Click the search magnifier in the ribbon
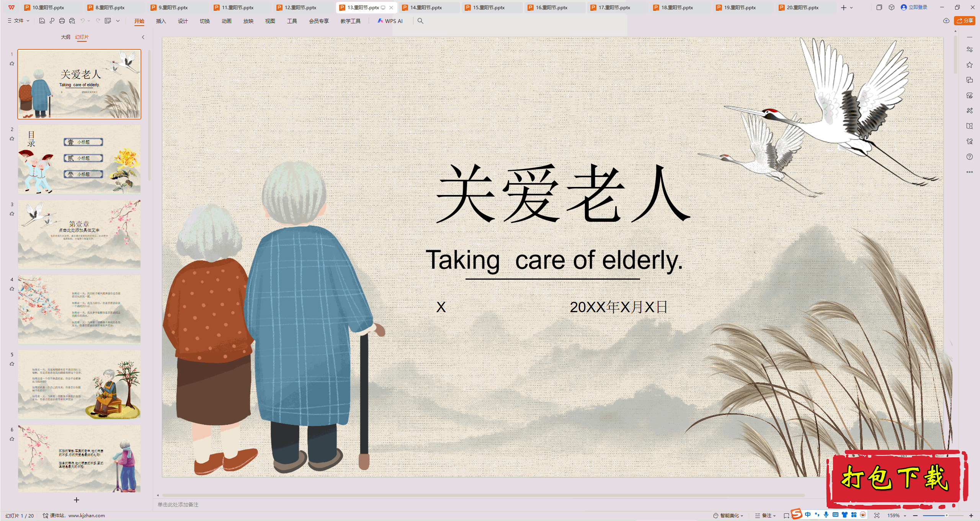980x521 pixels. (x=420, y=21)
